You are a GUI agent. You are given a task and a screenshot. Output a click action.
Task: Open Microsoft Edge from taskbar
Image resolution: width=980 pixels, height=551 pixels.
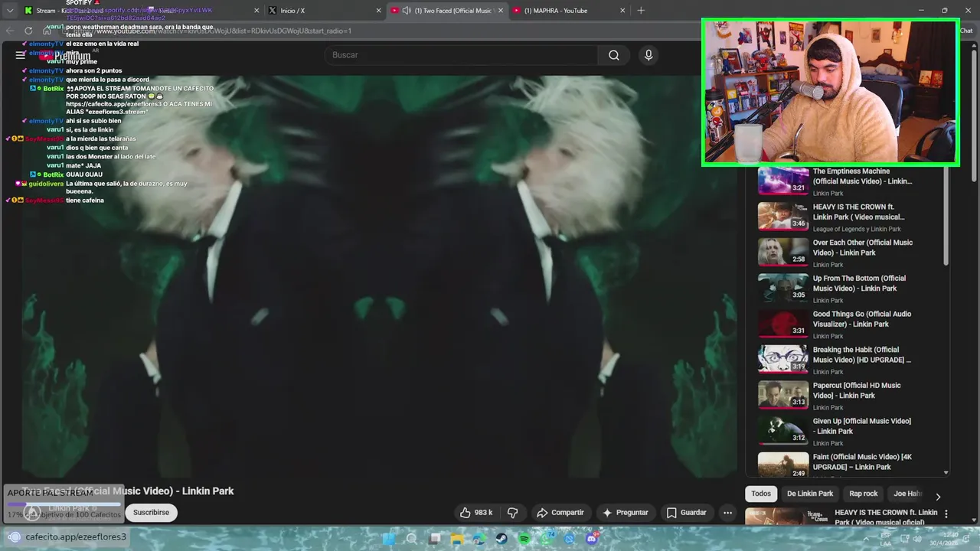pyautogui.click(x=479, y=539)
